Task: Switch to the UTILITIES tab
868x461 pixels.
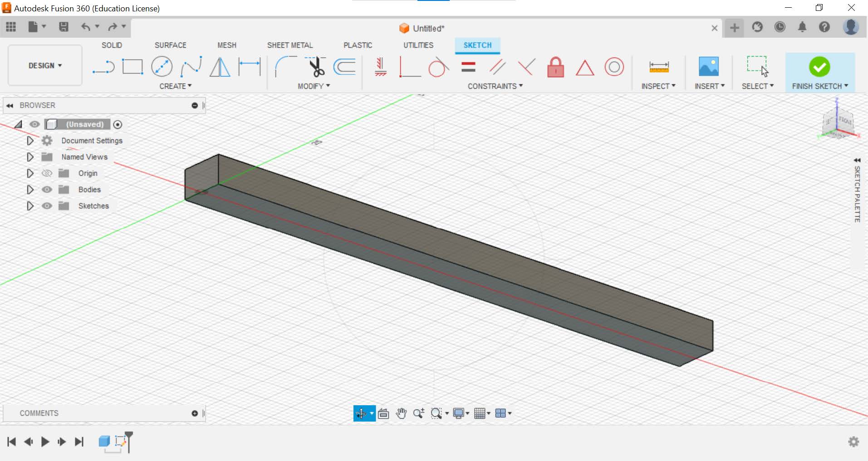Action: point(418,45)
